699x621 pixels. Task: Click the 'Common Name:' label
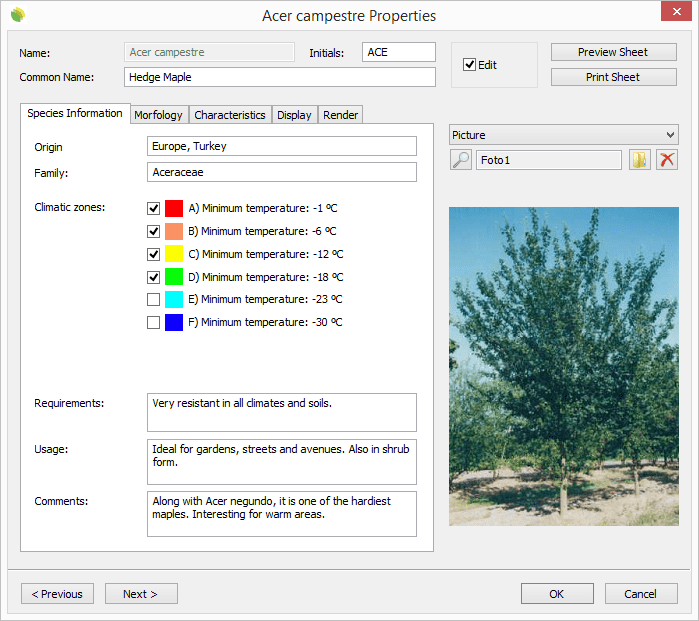[57, 77]
